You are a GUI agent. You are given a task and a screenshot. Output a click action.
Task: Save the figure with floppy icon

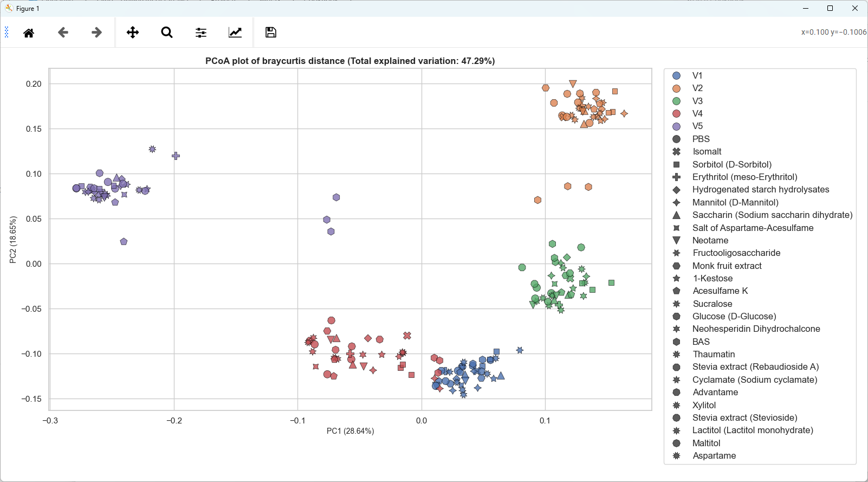click(x=271, y=33)
